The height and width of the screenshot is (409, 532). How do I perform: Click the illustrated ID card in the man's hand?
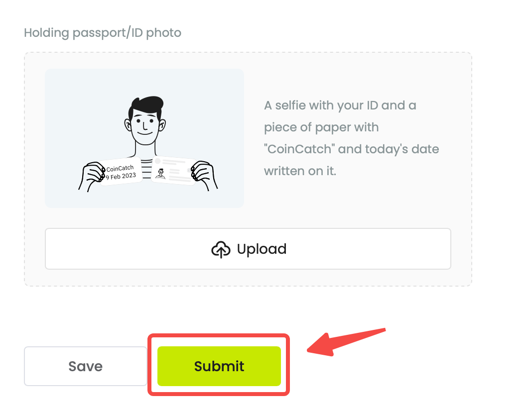[x=174, y=171]
